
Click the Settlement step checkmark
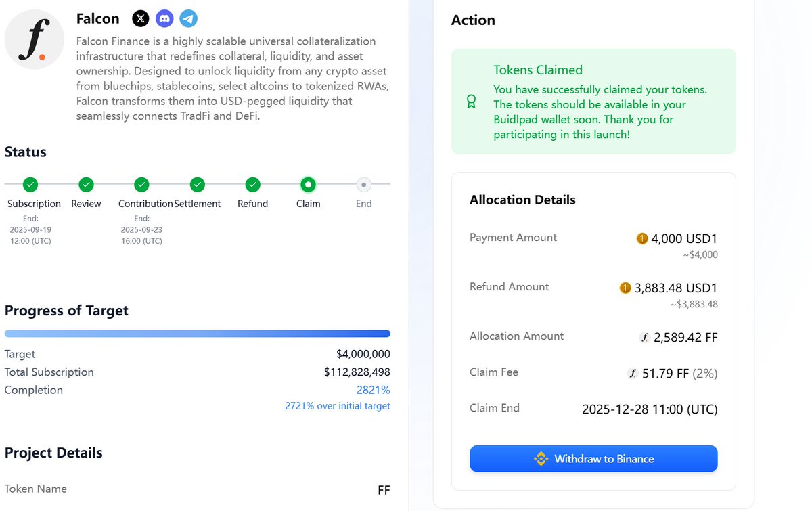pos(197,184)
